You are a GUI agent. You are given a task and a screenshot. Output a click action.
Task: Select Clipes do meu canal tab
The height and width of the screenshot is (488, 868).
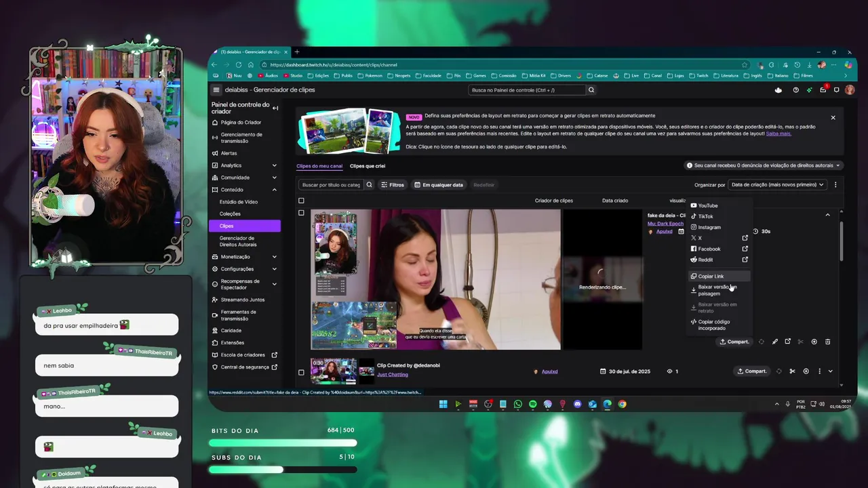pyautogui.click(x=319, y=166)
